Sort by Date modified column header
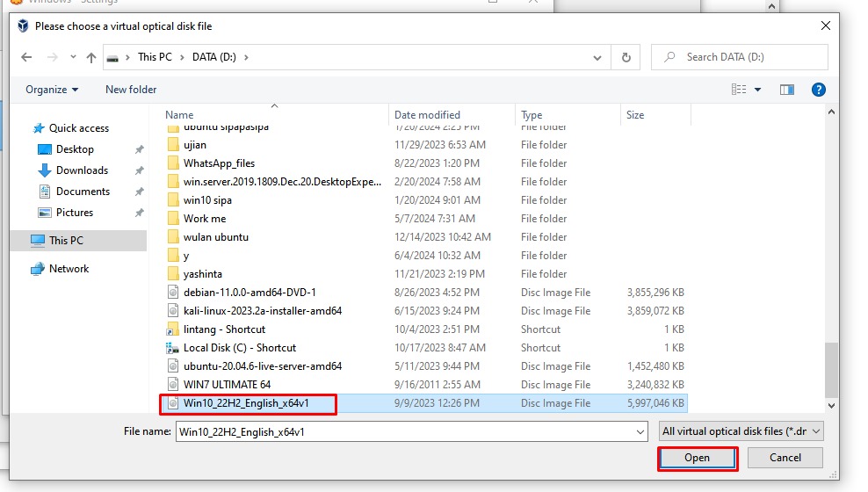Screen dimensions: 868x492 point(427,115)
